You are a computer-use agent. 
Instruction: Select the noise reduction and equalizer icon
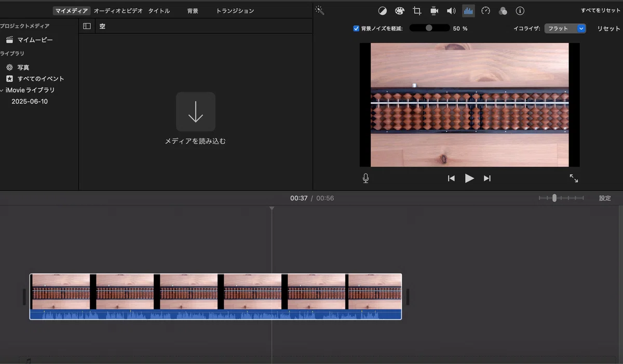468,11
